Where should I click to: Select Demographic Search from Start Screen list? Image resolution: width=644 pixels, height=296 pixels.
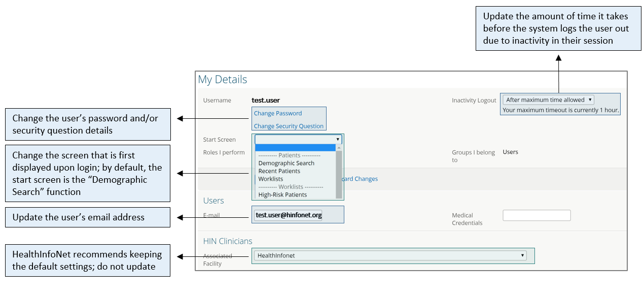287,163
